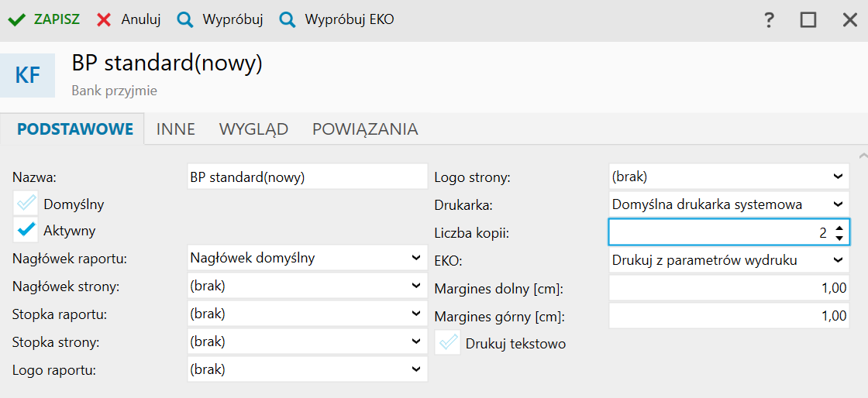Viewport: 868px width, 398px height.
Task: Click the ZAPISZ save button label
Action: [57, 20]
